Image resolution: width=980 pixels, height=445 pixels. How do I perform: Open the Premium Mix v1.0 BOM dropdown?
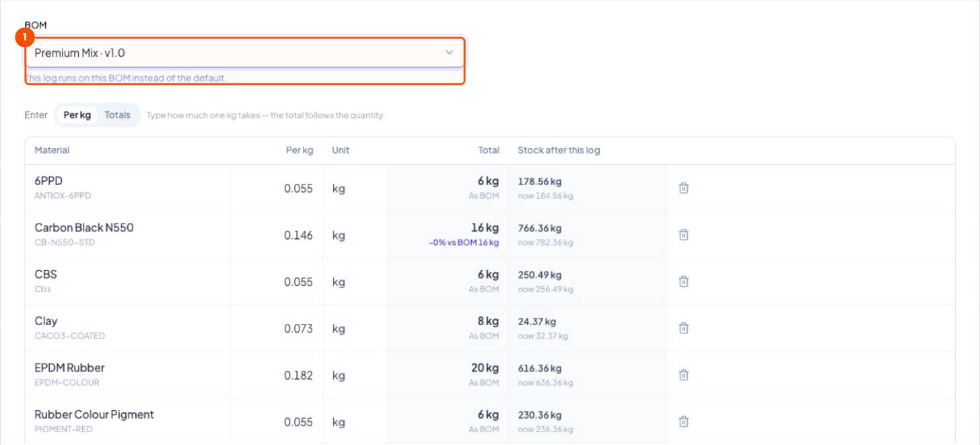(244, 53)
